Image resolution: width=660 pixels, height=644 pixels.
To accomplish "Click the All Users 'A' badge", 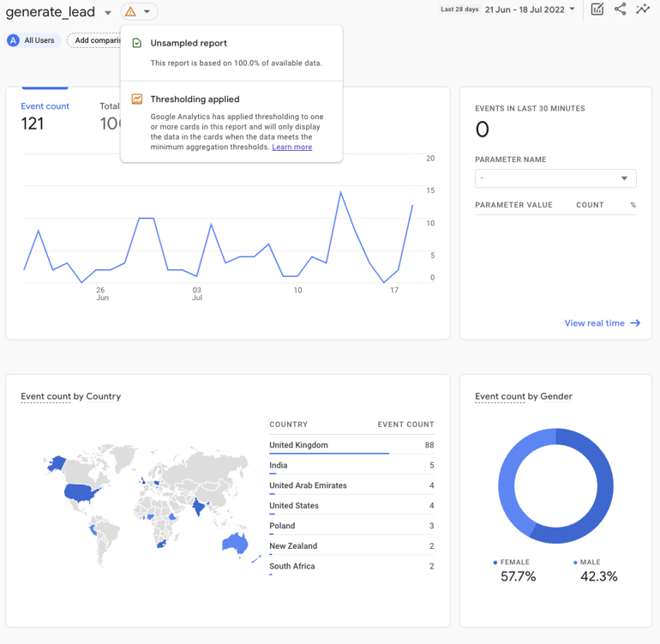I will 14,40.
